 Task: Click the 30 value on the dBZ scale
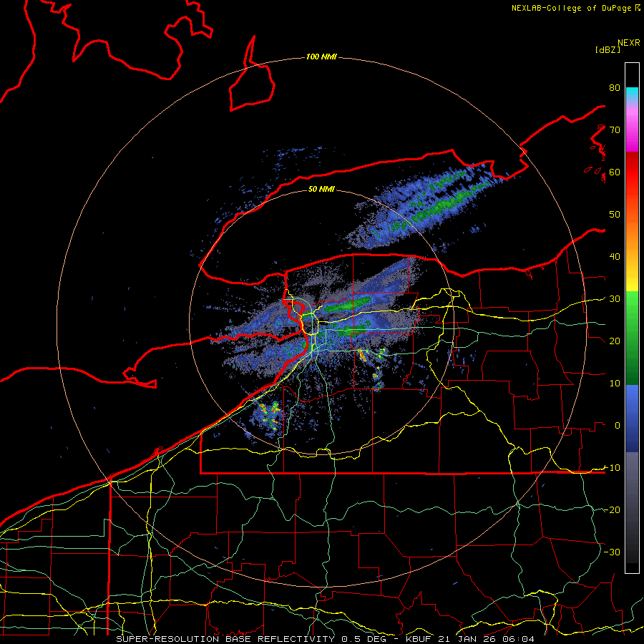click(x=615, y=299)
